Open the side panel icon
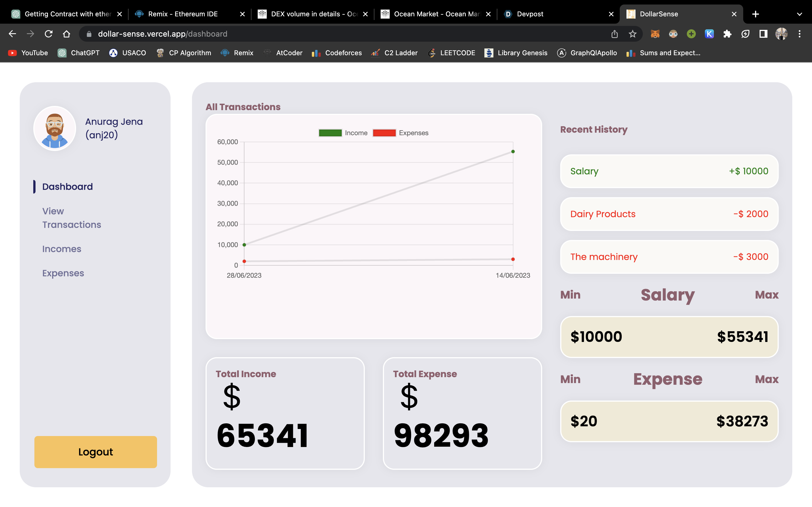Image resolution: width=812 pixels, height=507 pixels. [763, 34]
